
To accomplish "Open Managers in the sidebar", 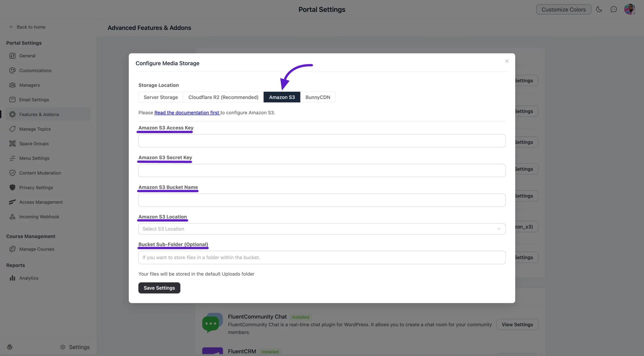I will click(x=48, y=85).
